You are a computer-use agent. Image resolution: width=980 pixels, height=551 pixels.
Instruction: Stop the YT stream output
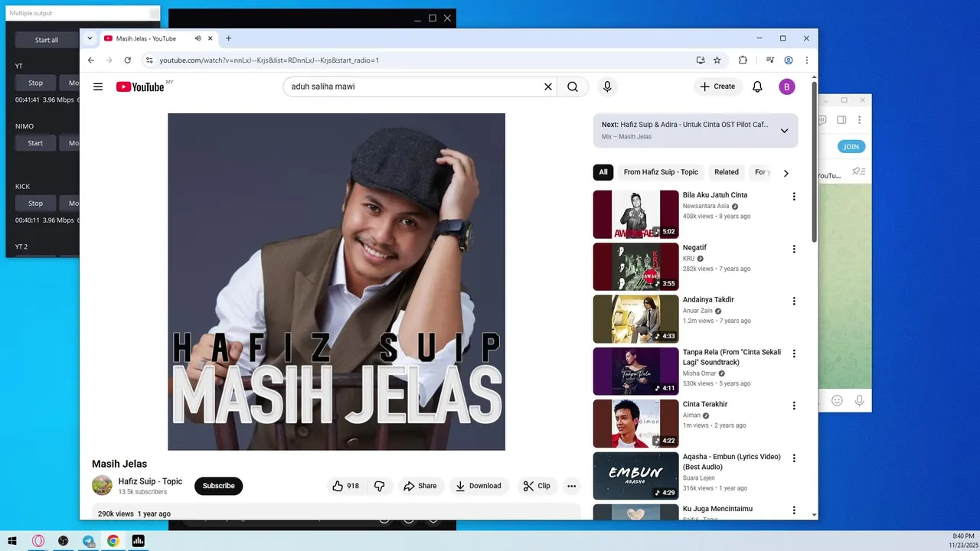(x=35, y=83)
